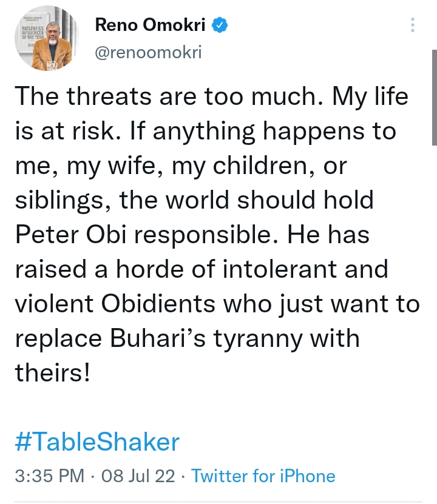Open the three-dot more options menu
This screenshot has height=504, width=437.
click(x=413, y=25)
